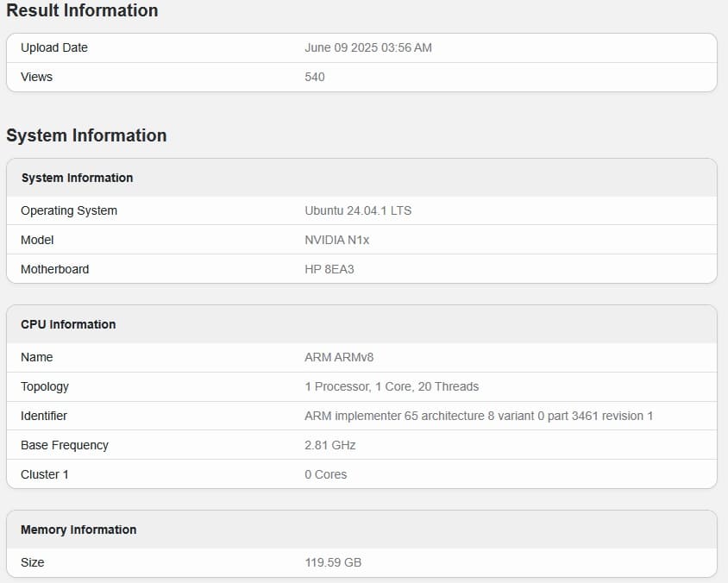Select the Identifier row label
This screenshot has height=583, width=728.
(44, 416)
